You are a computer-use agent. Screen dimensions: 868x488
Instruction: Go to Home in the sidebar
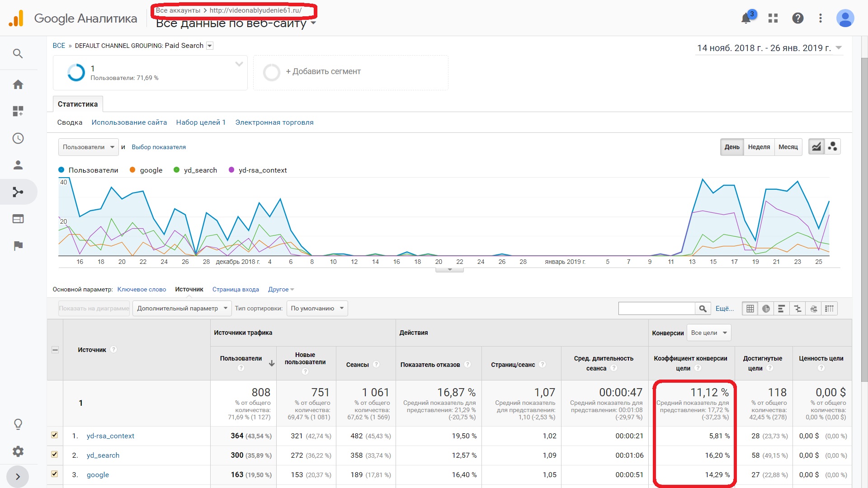point(18,84)
